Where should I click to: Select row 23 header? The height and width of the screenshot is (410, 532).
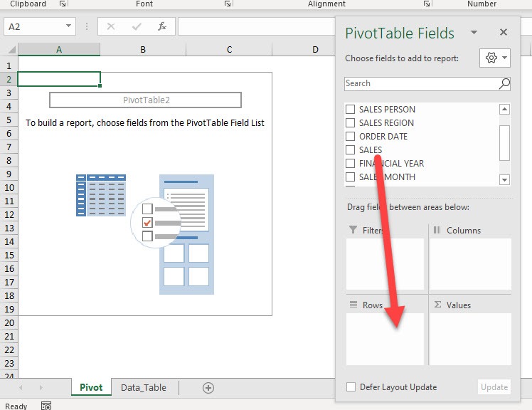coord(9,364)
